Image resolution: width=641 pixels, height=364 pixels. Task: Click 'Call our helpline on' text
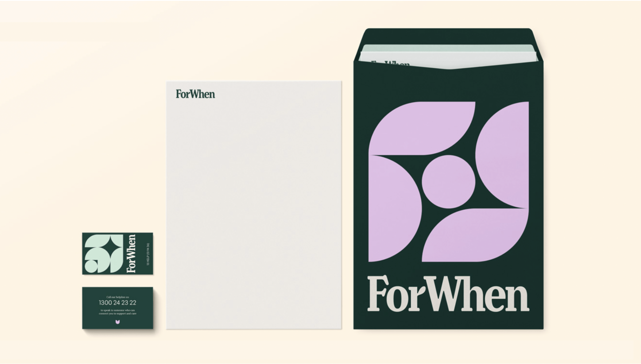pos(118,297)
